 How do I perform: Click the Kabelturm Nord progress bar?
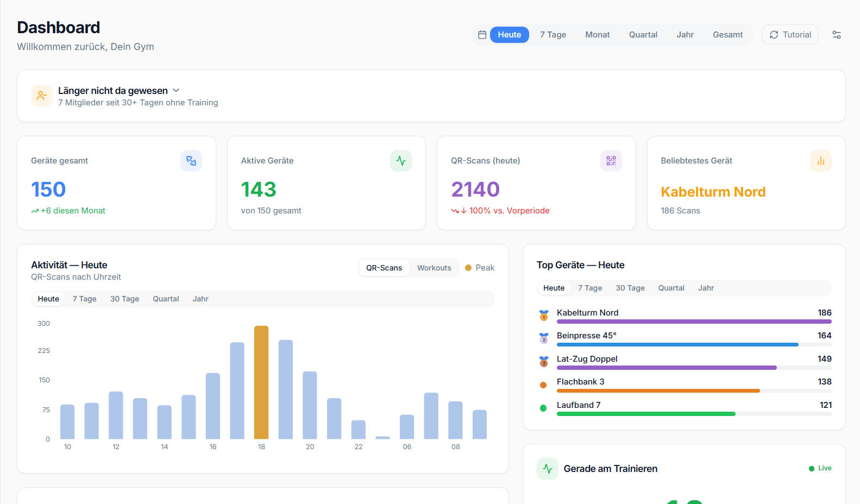694,322
